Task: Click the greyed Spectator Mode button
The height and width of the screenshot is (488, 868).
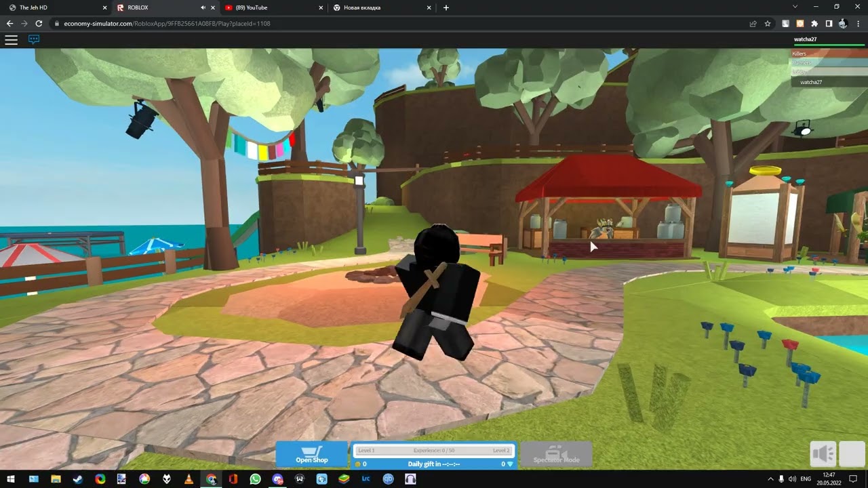Action: pyautogui.click(x=556, y=455)
